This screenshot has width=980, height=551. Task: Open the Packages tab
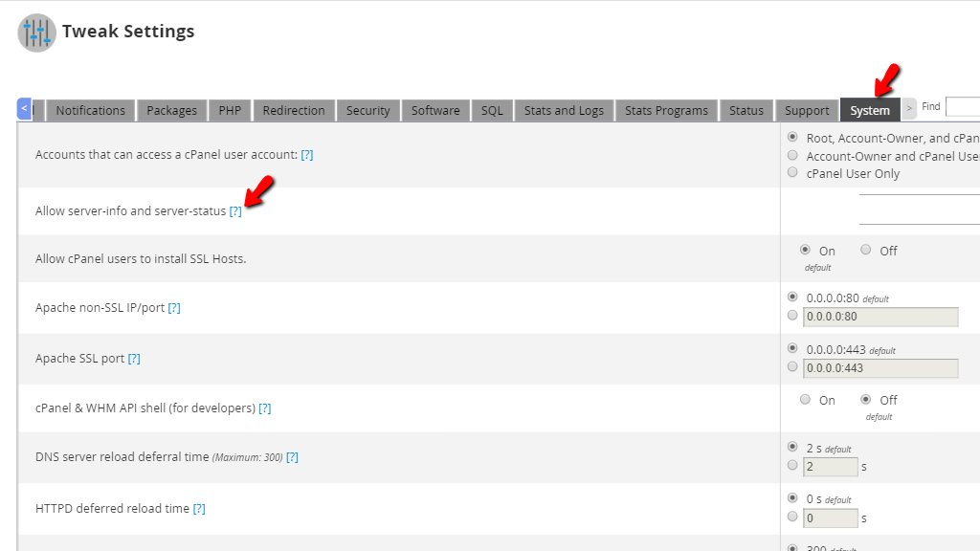(172, 111)
